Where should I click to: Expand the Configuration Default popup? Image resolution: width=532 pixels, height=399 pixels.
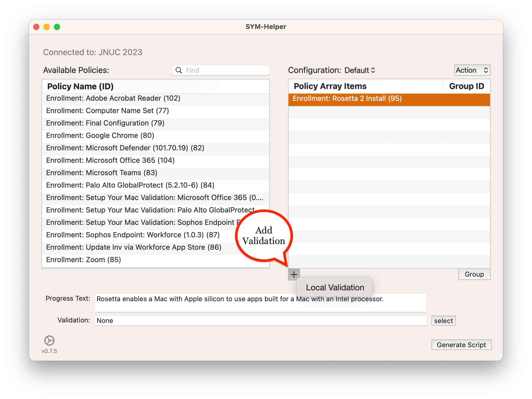click(x=360, y=70)
